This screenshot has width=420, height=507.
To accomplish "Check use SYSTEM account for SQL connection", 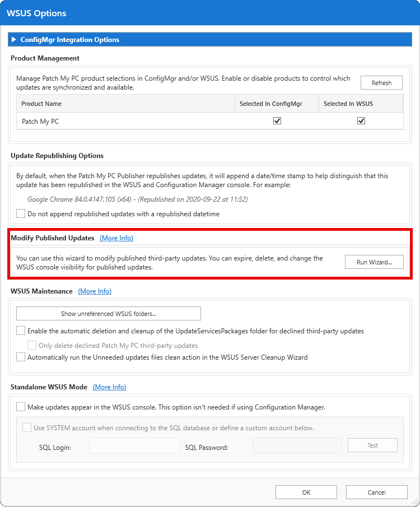I will pos(26,427).
